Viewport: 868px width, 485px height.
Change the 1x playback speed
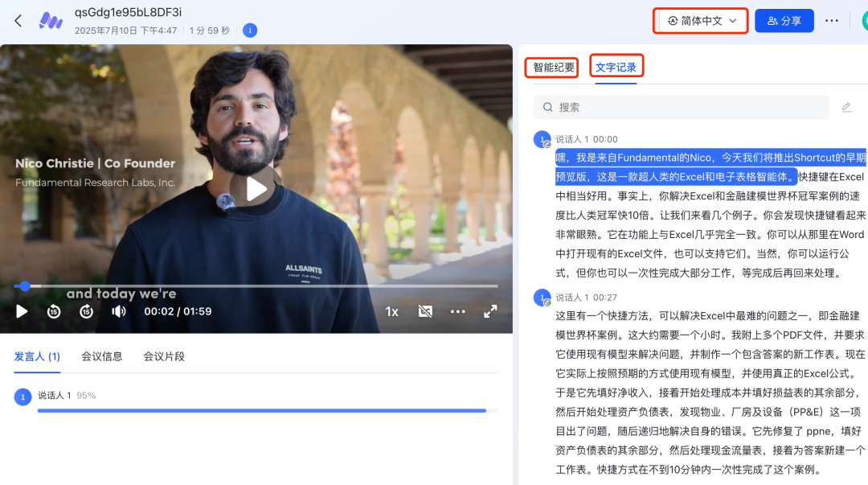(x=391, y=311)
